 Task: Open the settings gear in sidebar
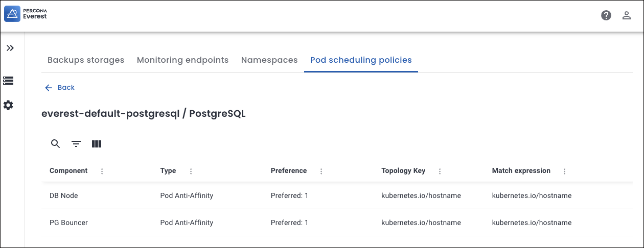tap(8, 105)
